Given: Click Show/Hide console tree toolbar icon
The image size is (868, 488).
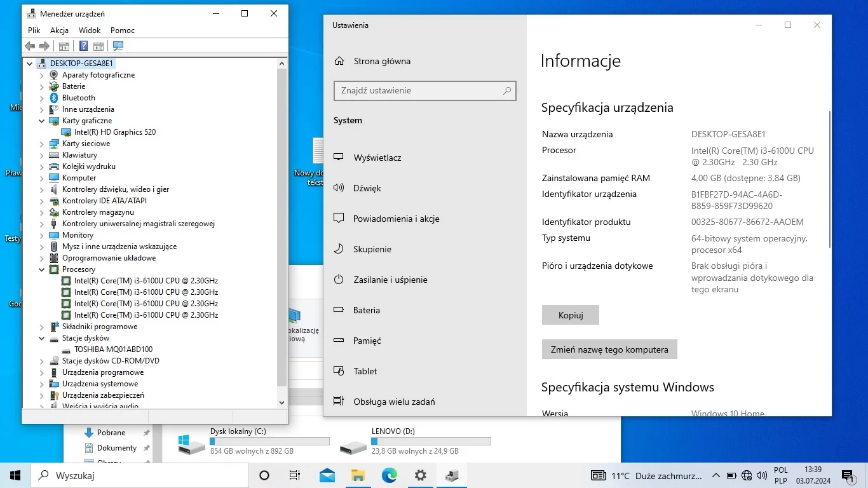Looking at the screenshot, I should (64, 46).
